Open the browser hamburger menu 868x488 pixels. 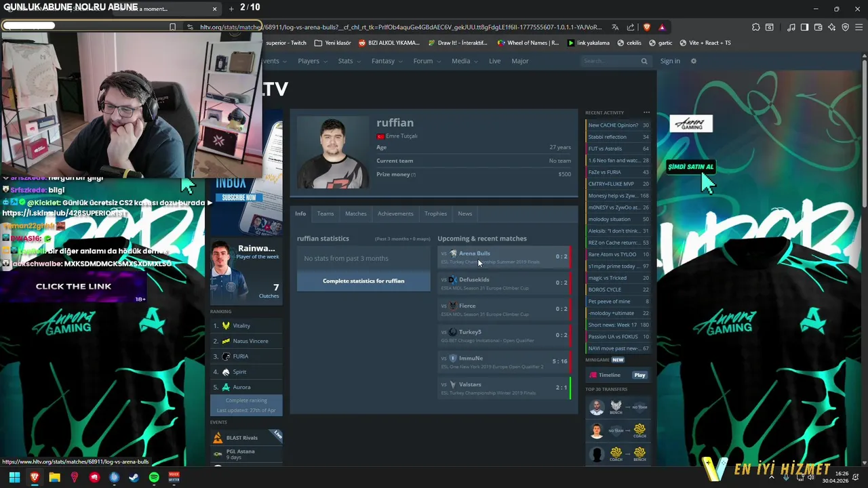pos(859,27)
